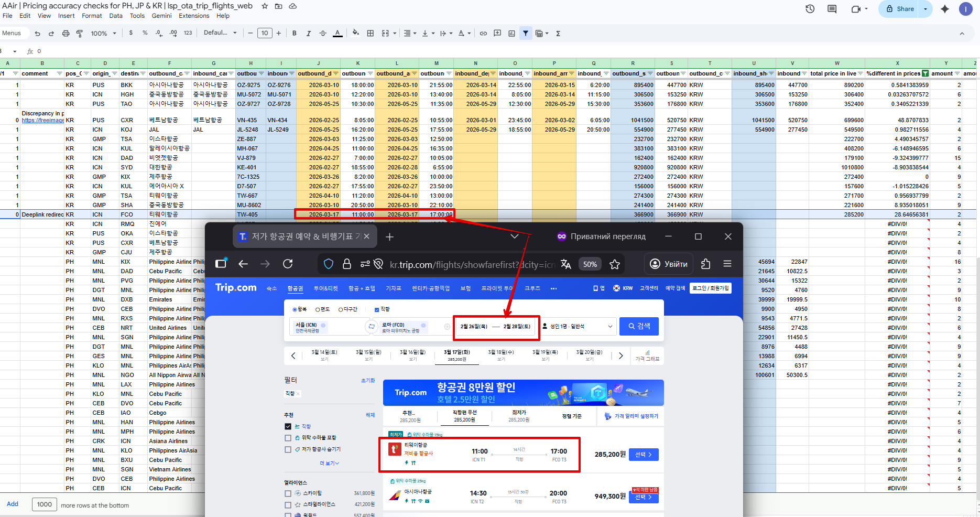980x517 pixels.
Task: Select the 편도 one-way radio button
Action: coord(318,309)
